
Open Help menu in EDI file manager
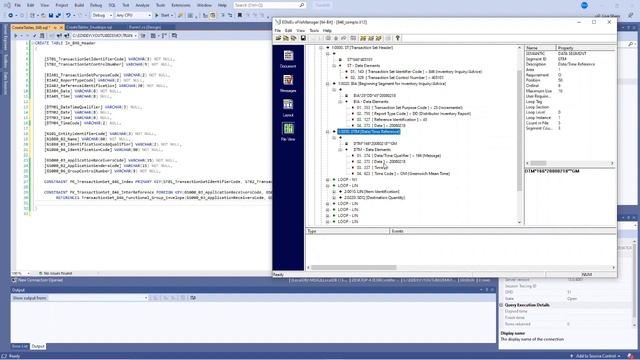click(x=327, y=31)
